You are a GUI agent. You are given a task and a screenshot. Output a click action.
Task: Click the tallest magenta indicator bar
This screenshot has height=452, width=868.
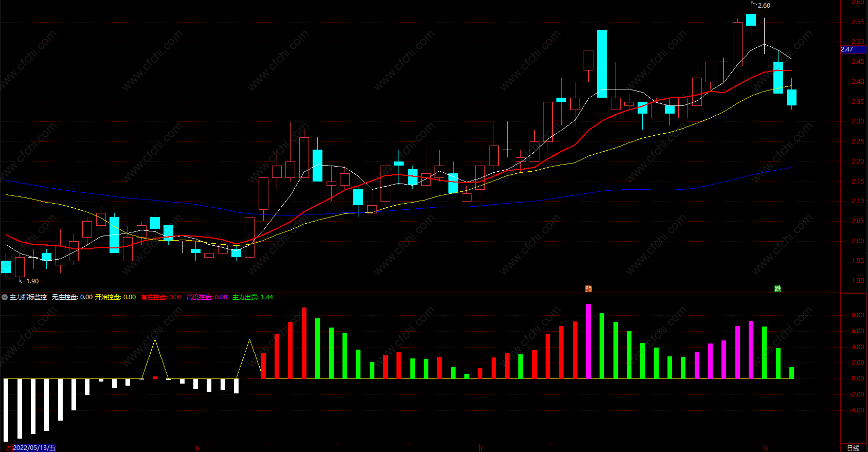[x=588, y=341]
